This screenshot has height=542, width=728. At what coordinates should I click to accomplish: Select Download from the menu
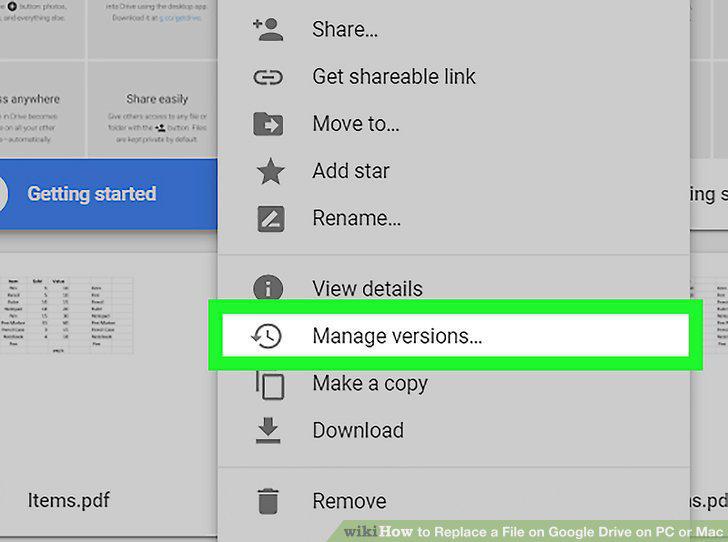(454, 431)
